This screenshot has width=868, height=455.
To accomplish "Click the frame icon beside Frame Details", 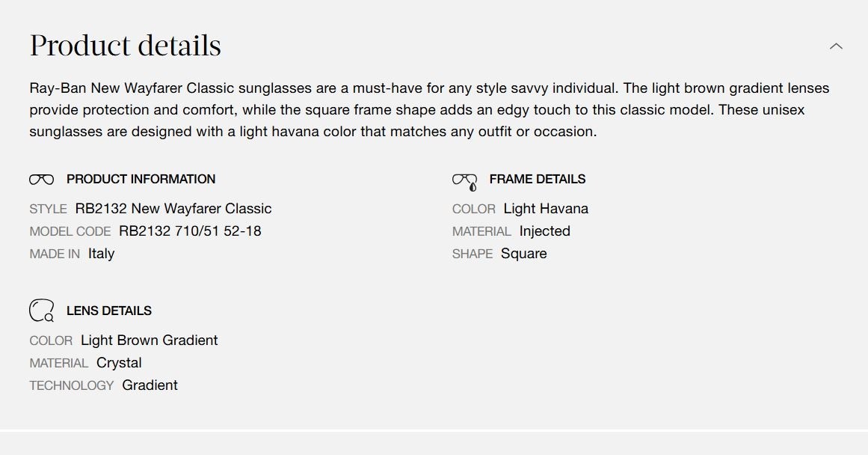I will tap(465, 181).
